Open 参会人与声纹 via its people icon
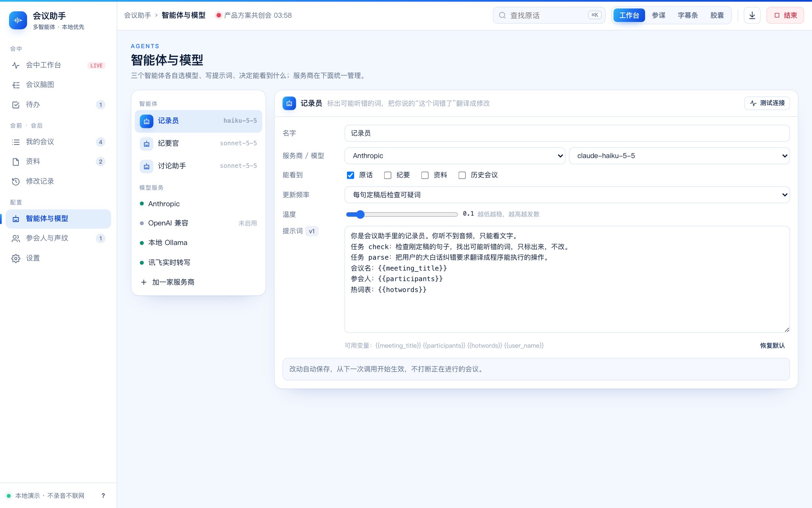The image size is (812, 508). (x=16, y=239)
